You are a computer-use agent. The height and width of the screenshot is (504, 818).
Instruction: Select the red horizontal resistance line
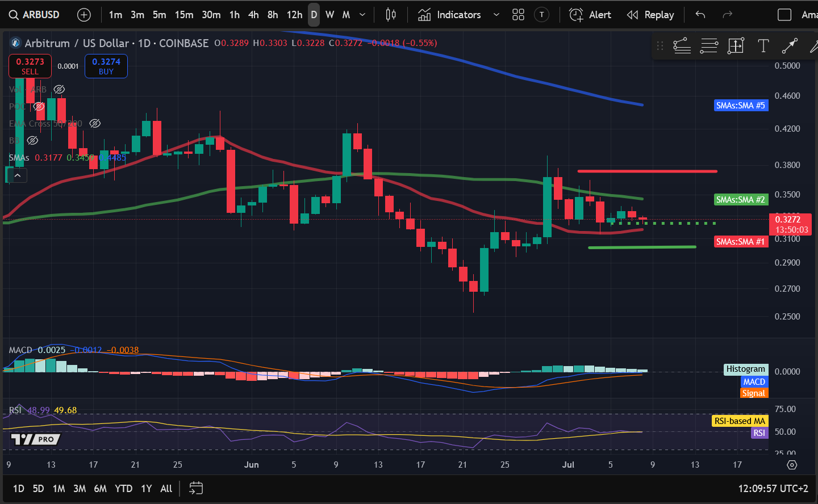click(647, 171)
